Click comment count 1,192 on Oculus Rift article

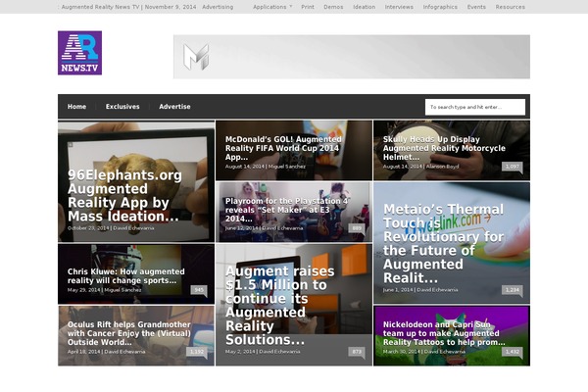(x=197, y=352)
